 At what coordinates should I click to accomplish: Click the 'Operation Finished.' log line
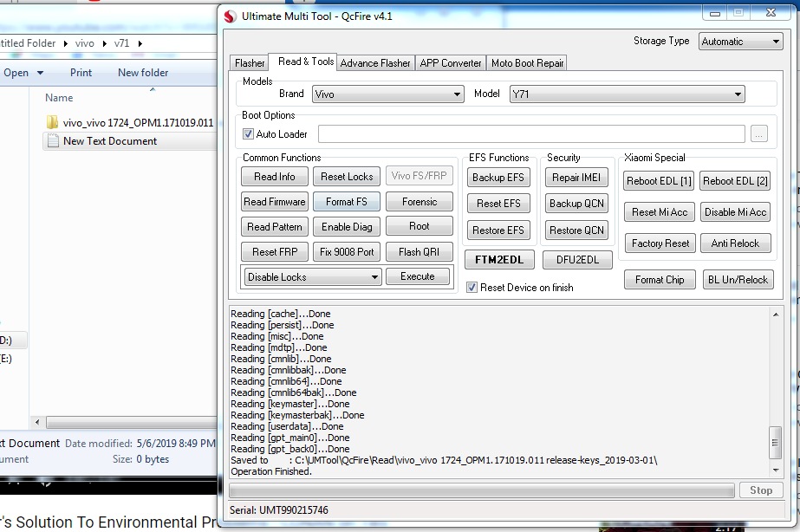point(271,472)
